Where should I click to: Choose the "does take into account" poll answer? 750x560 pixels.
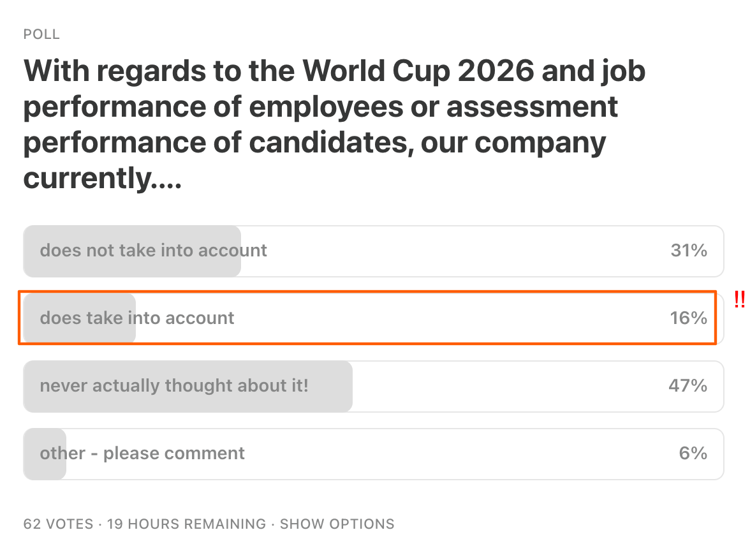coord(374,318)
